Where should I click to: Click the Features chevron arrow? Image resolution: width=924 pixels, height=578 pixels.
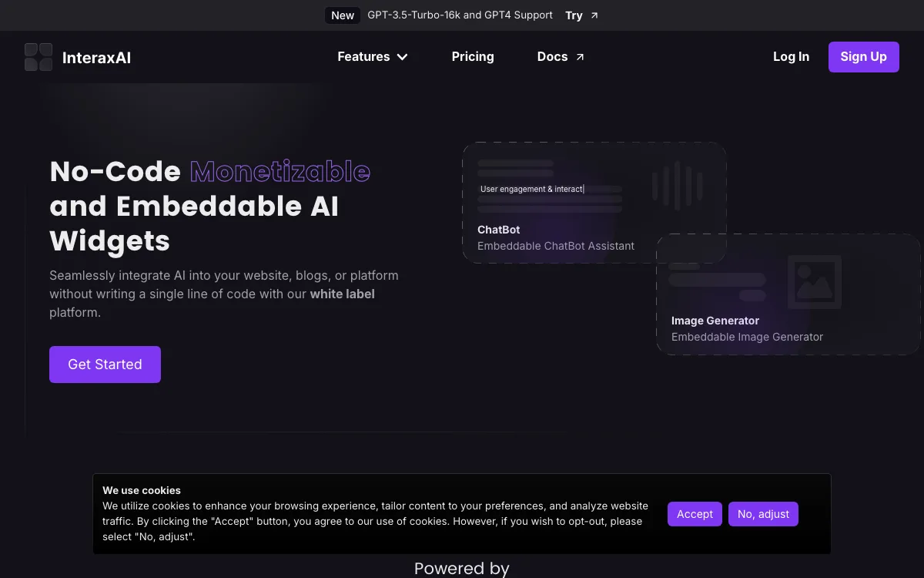tap(402, 57)
